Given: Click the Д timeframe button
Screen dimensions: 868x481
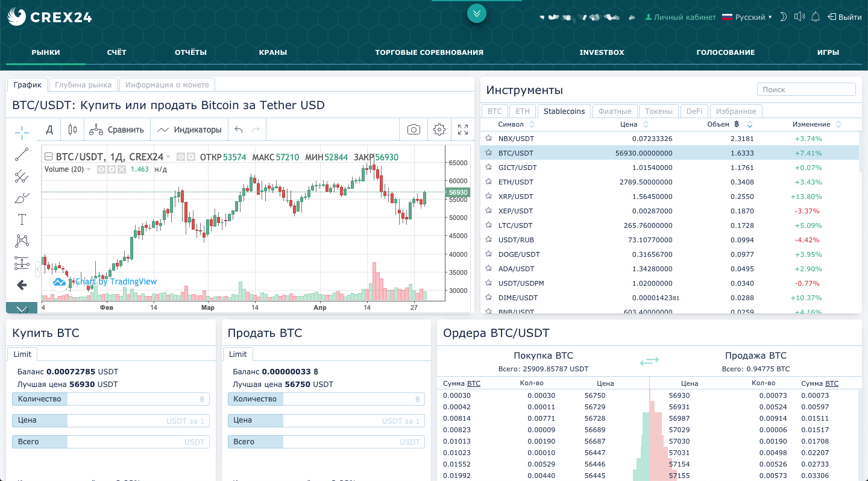Looking at the screenshot, I should (49, 130).
